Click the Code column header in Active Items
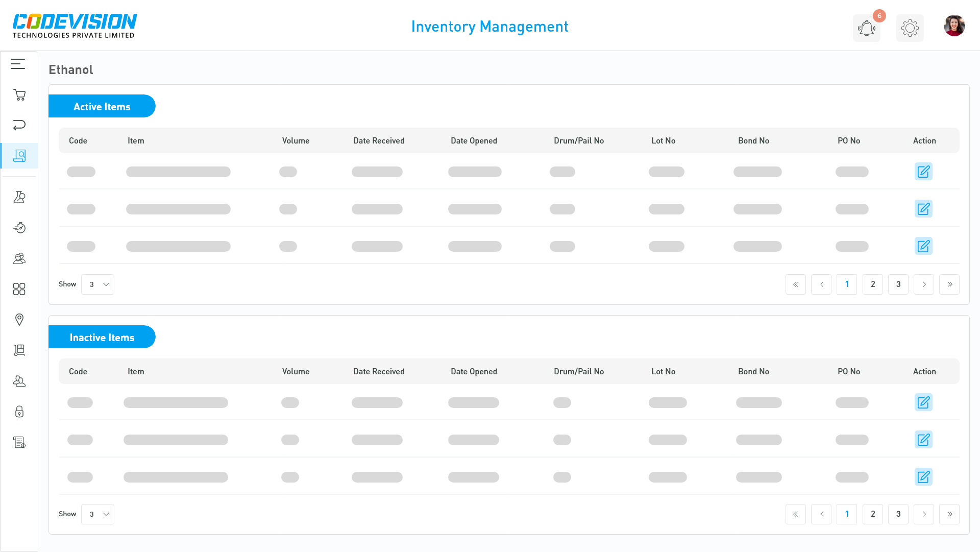Screen dimensions: 980x552 78,141
